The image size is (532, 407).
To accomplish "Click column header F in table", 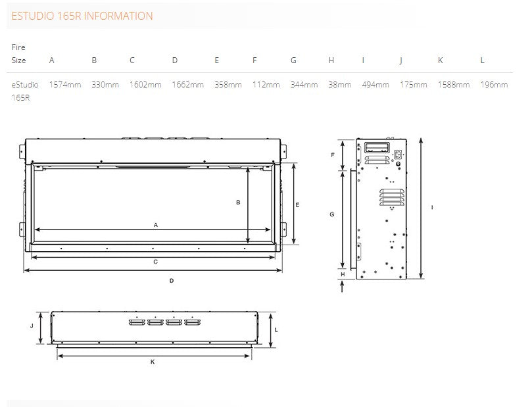I will (x=254, y=60).
